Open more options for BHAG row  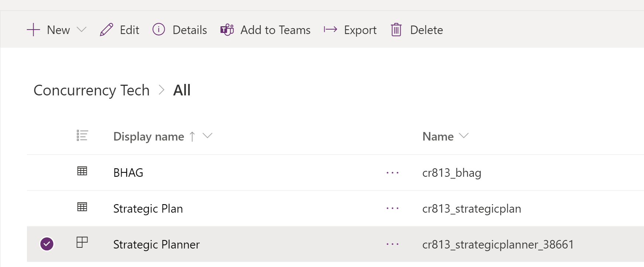393,173
